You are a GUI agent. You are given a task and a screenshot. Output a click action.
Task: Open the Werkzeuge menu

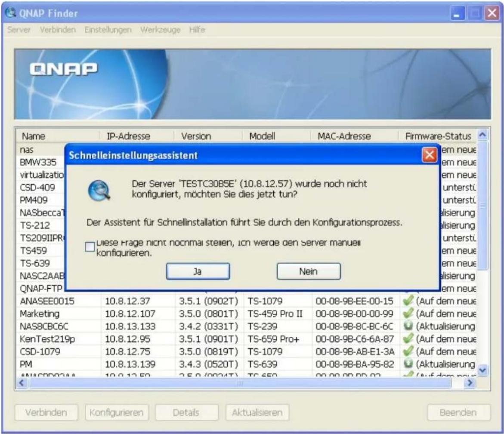coord(161,30)
